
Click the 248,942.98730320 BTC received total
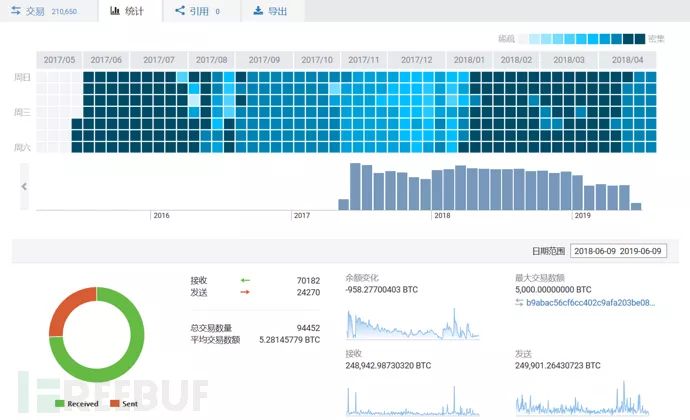(388, 365)
